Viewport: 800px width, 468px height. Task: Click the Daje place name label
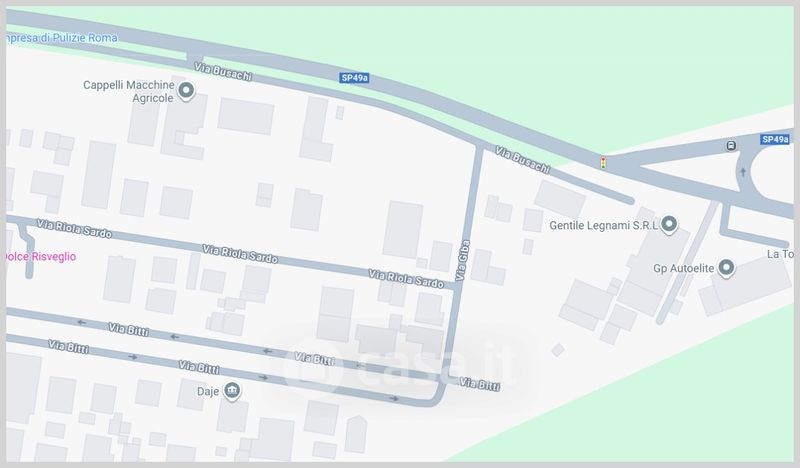coord(208,391)
